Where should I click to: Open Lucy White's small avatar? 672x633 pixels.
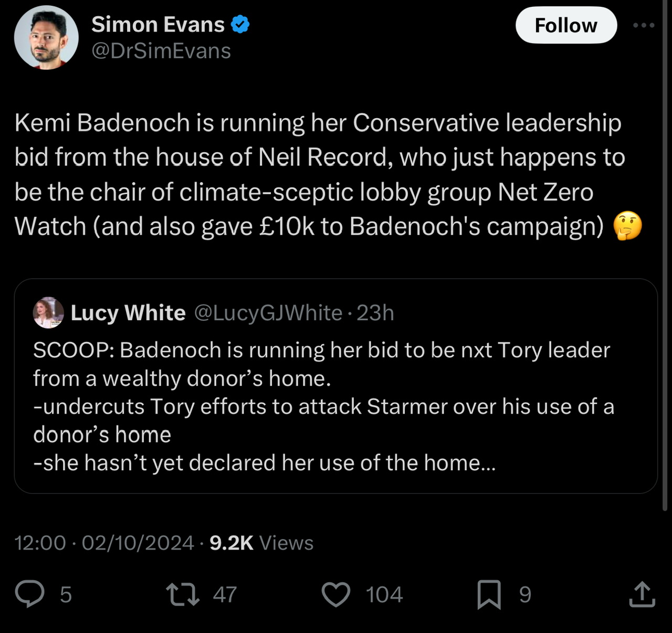(48, 313)
